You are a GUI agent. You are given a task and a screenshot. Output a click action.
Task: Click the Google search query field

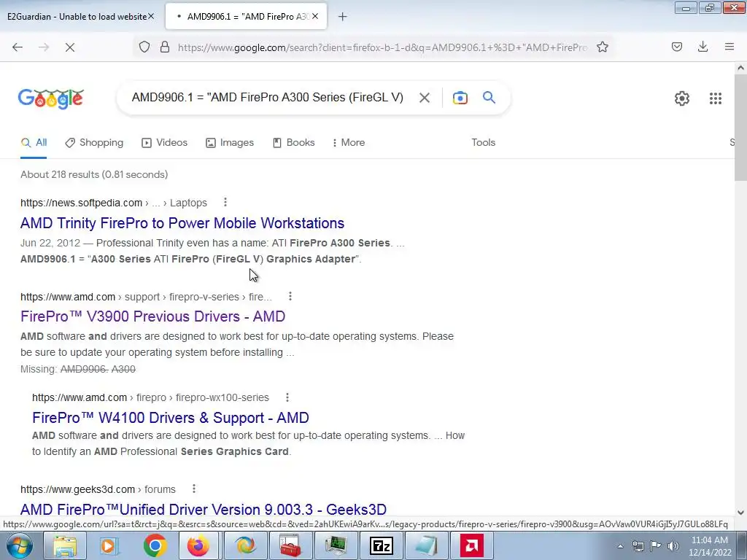pos(267,98)
